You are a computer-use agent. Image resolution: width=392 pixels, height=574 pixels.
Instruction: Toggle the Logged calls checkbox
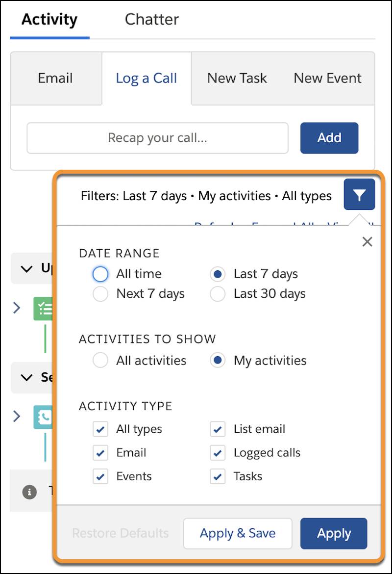(218, 453)
